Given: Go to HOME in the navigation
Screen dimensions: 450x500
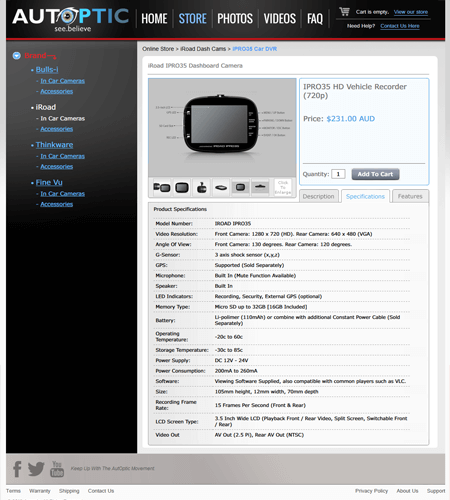Looking at the screenshot, I should 154,19.
